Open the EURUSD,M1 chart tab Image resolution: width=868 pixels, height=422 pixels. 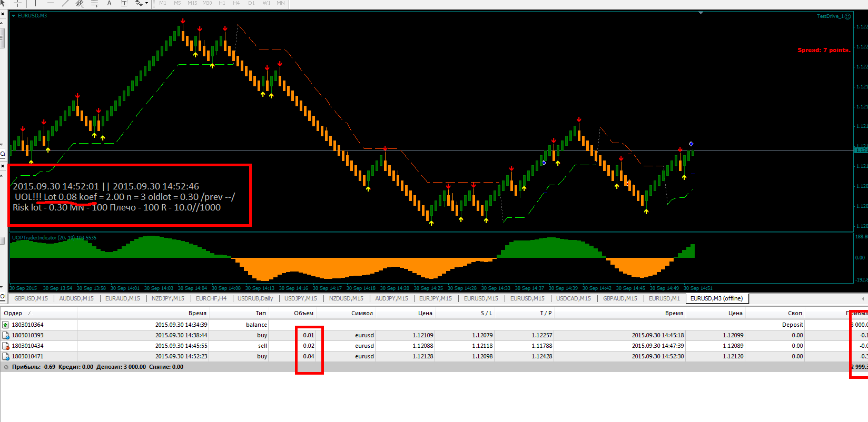(664, 298)
